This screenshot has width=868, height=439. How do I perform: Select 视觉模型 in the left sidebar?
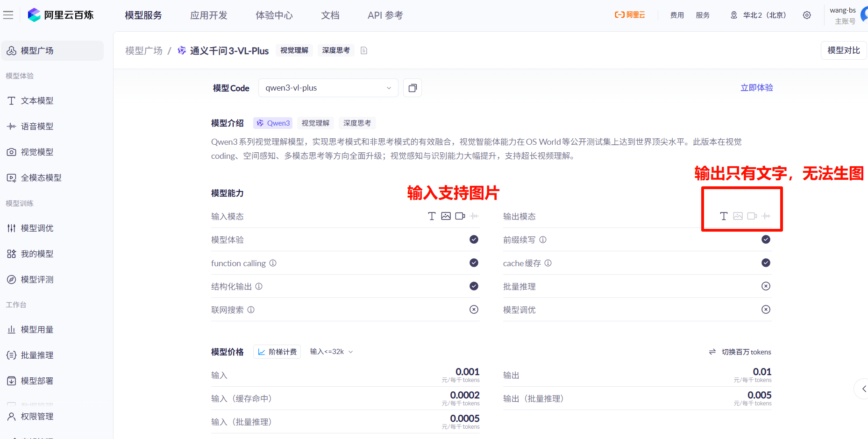click(37, 152)
